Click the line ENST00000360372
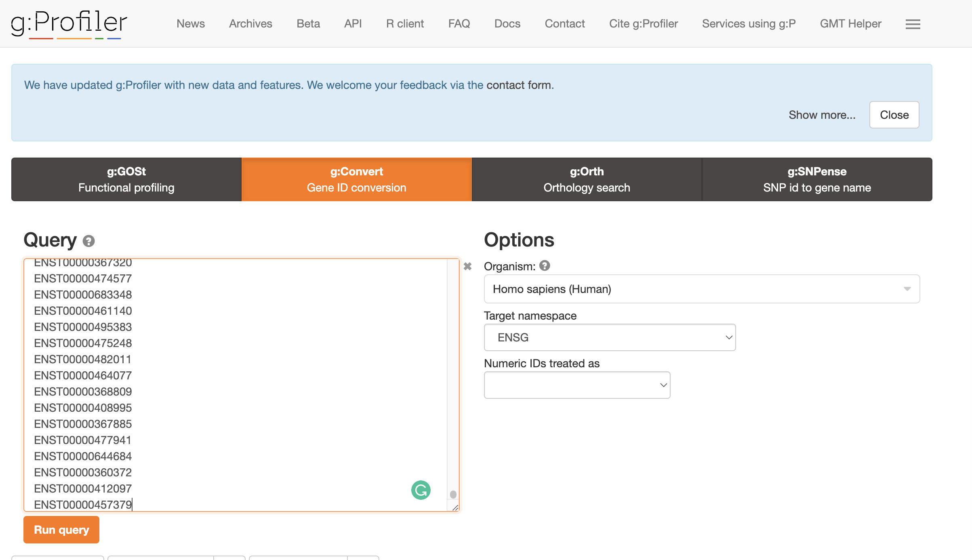The image size is (972, 560). point(83,472)
